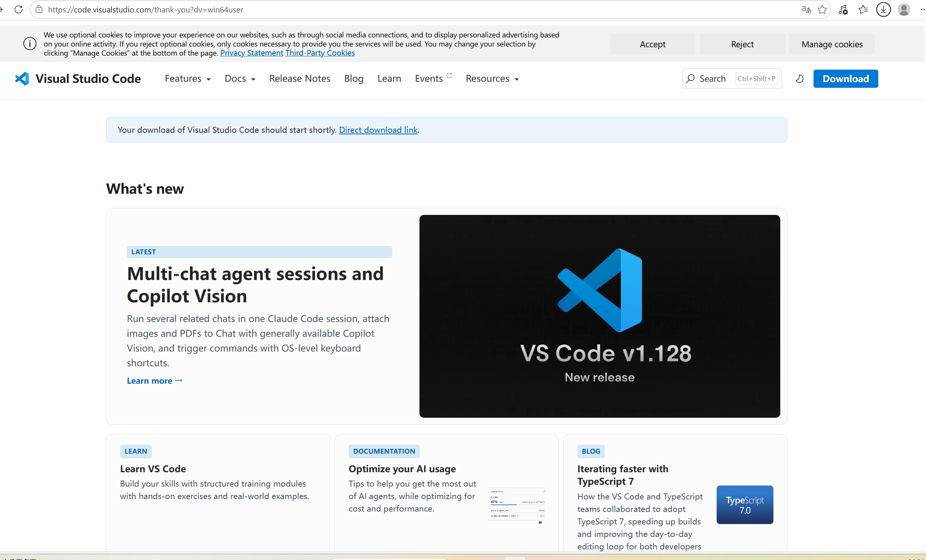Expand the Features dropdown menu
Viewport: 926px width, 560px height.
click(188, 78)
